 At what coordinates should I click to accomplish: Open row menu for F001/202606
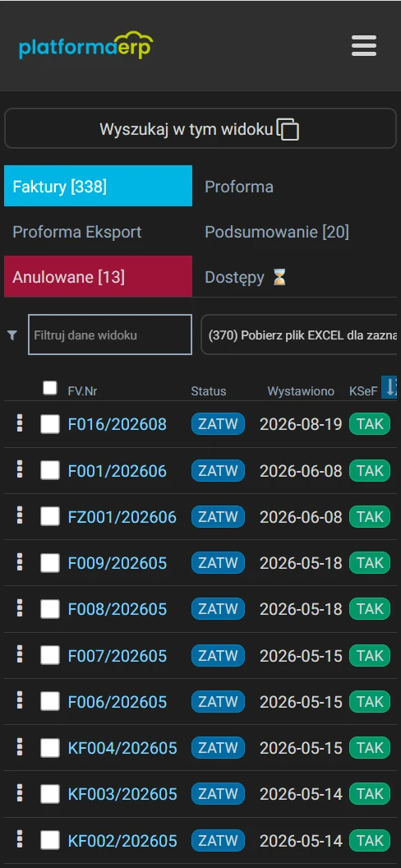tap(20, 470)
